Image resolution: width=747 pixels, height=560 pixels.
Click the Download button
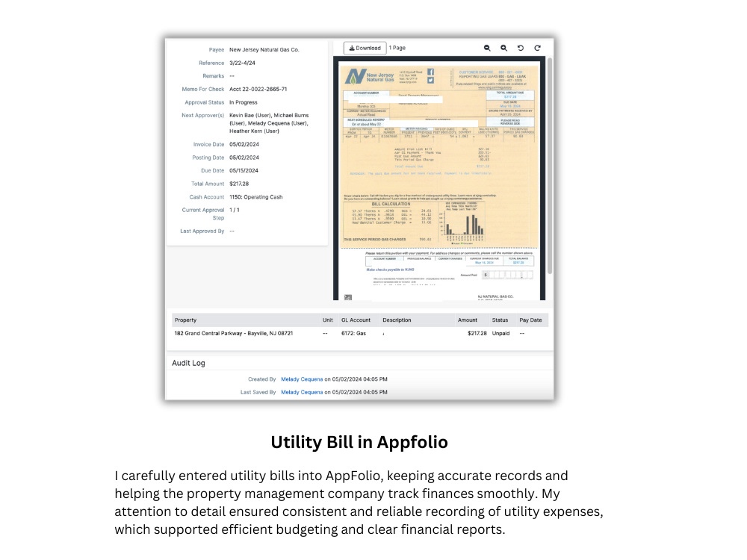click(365, 48)
